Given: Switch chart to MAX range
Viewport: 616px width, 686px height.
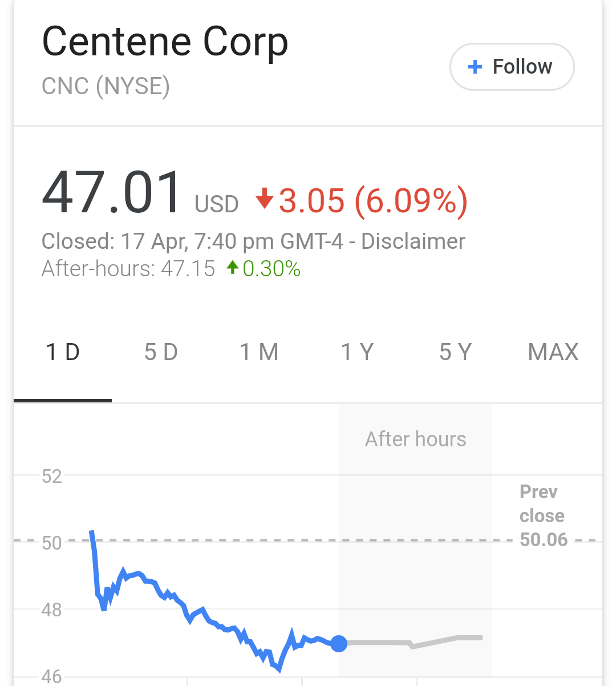Looking at the screenshot, I should click(553, 352).
